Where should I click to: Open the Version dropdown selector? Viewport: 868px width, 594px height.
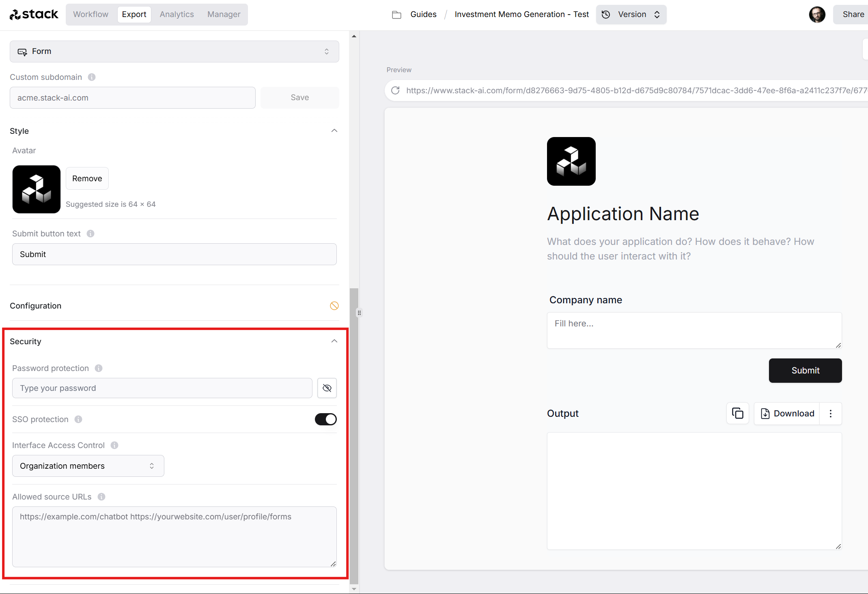click(x=631, y=15)
